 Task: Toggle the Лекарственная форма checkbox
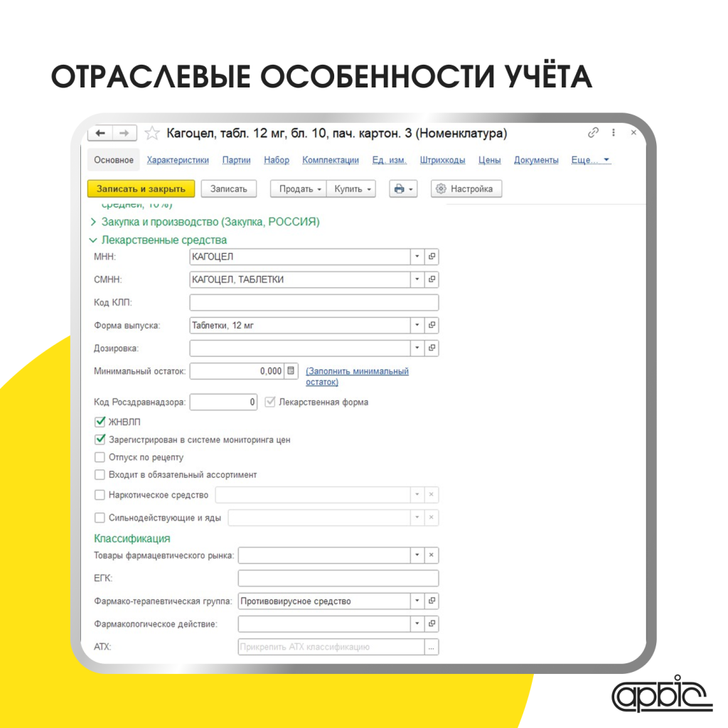(x=270, y=402)
